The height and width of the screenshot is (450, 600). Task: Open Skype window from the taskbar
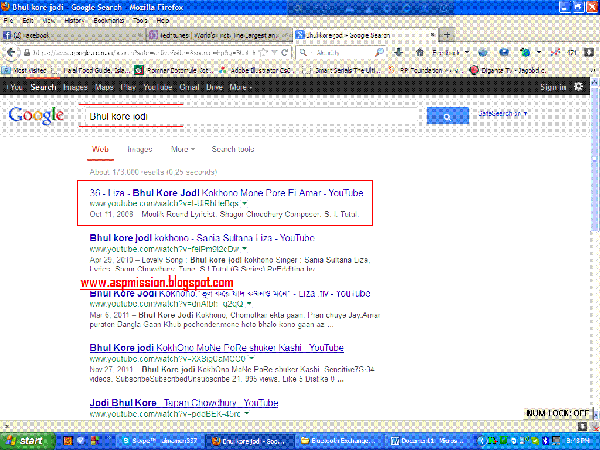pos(159,441)
